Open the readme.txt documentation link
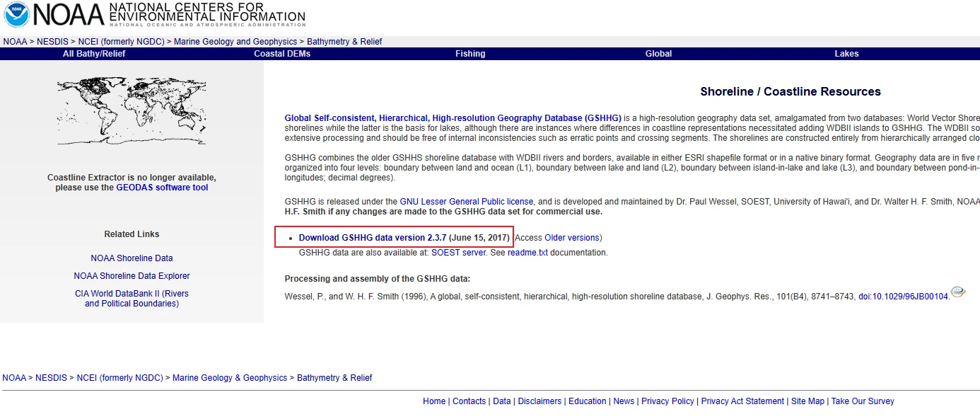Image resolution: width=980 pixels, height=419 pixels. 527,253
